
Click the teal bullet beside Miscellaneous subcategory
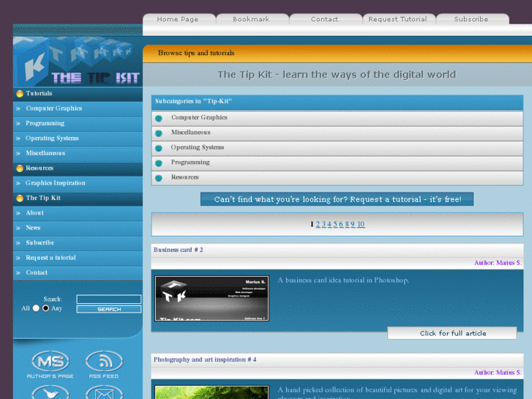pos(159,133)
